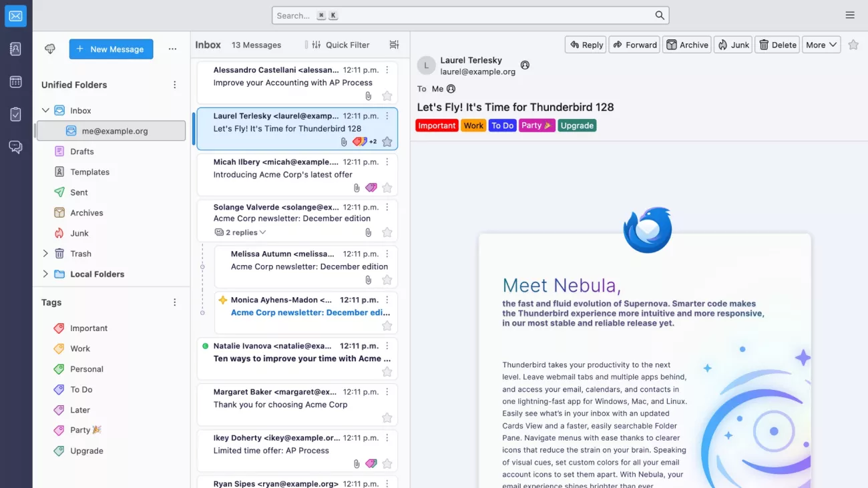Image resolution: width=868 pixels, height=488 pixels.
Task: Star the Margaret Baker message
Action: pyautogui.click(x=387, y=418)
